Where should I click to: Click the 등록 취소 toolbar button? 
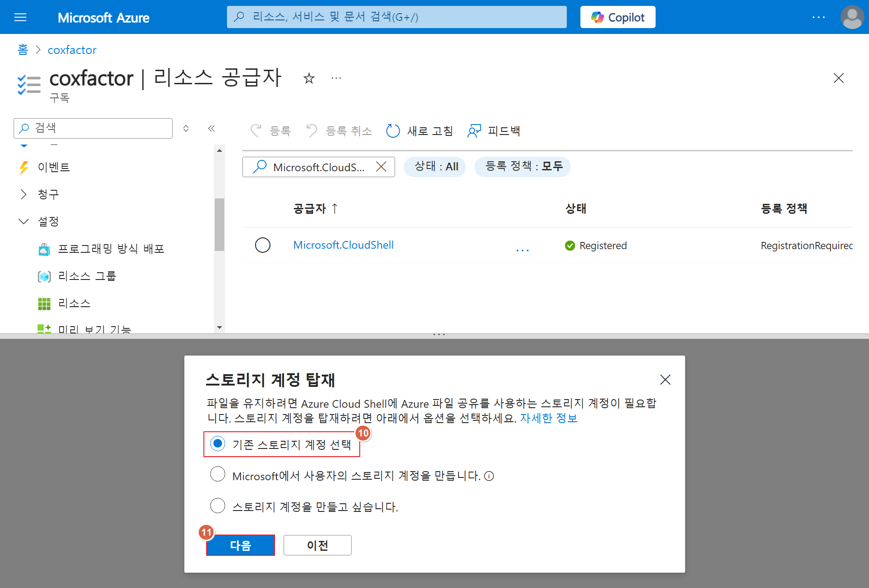(x=339, y=131)
